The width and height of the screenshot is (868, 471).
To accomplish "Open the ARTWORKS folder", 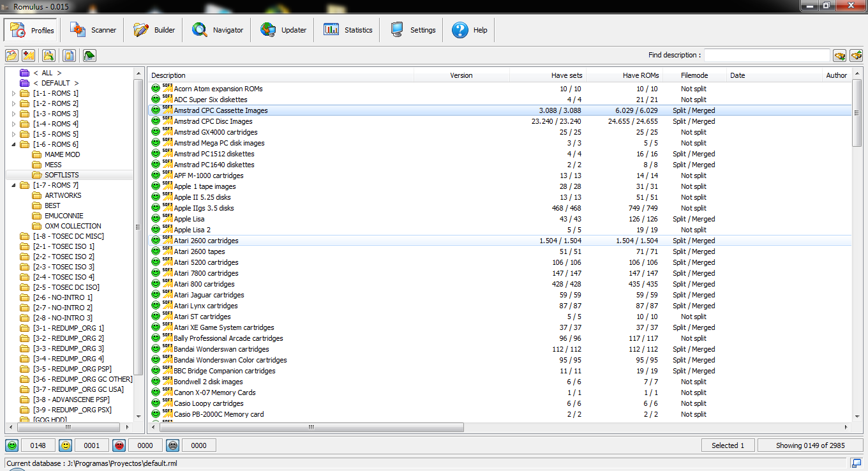I will pos(63,195).
